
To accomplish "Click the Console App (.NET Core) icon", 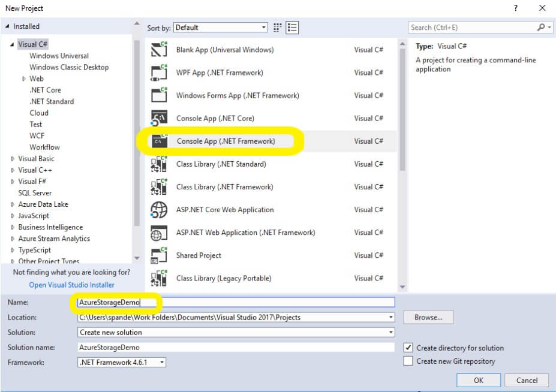I will coord(159,119).
